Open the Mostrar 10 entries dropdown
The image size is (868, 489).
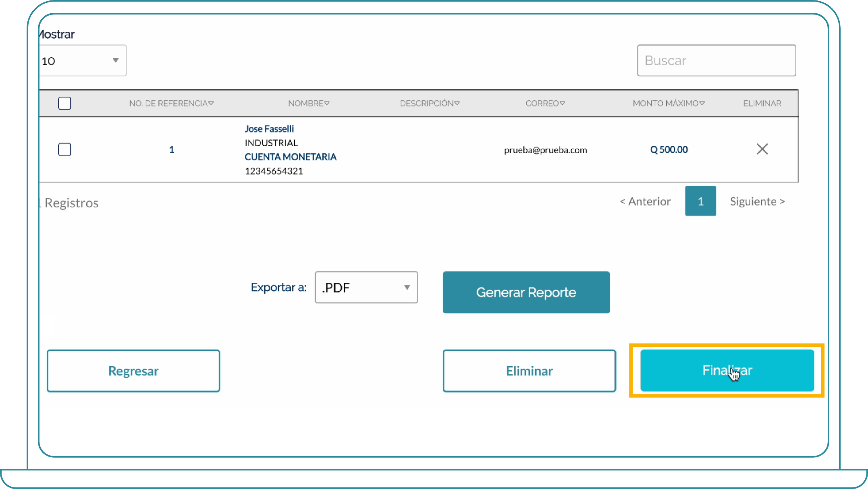(x=83, y=60)
